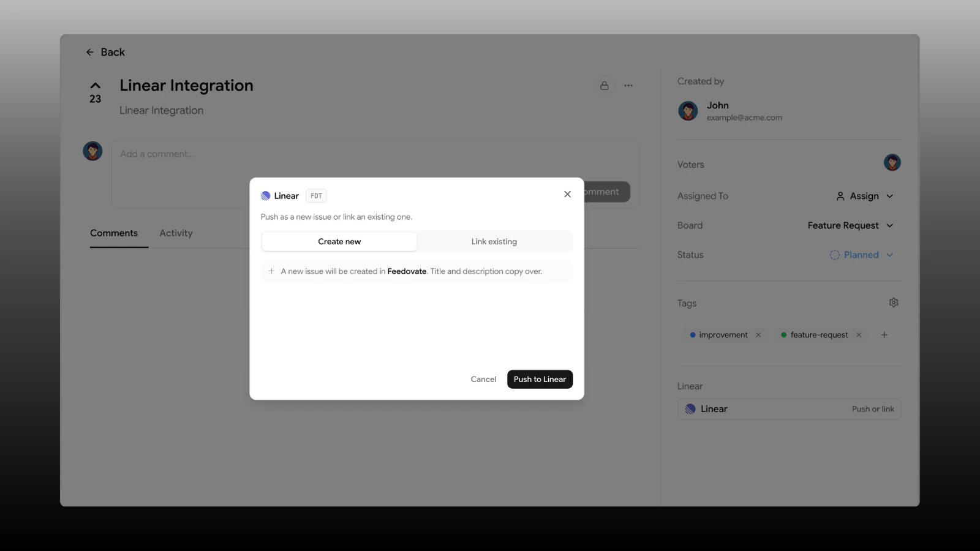This screenshot has width=980, height=551.
Task: Open the three-dot more options menu
Action: pyautogui.click(x=628, y=86)
